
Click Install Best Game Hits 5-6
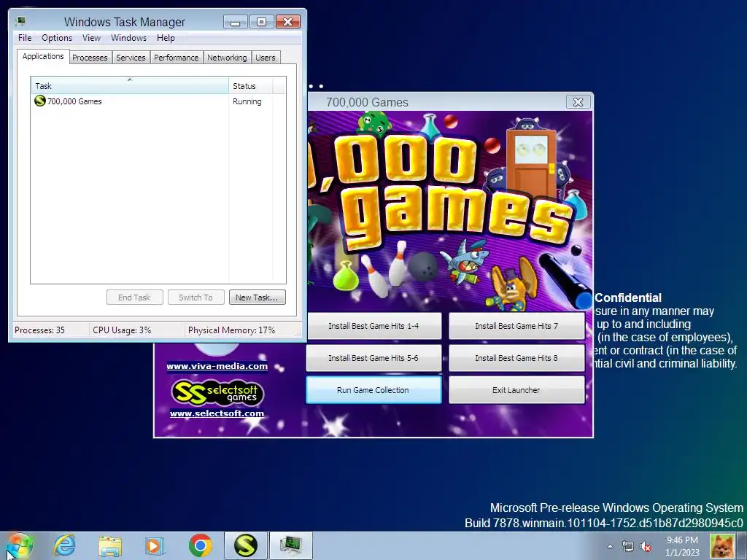373,358
